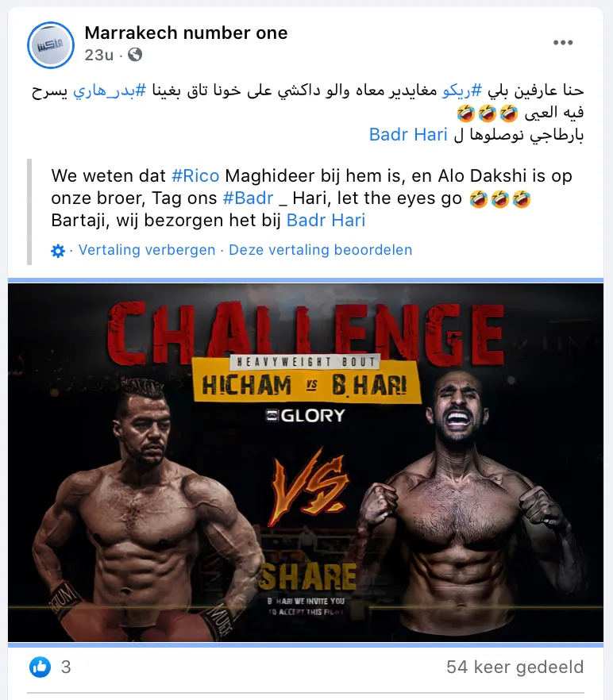Open the Challenge Hicham vs B.Hari image
The width and height of the screenshot is (613, 700).
pyautogui.click(x=306, y=463)
